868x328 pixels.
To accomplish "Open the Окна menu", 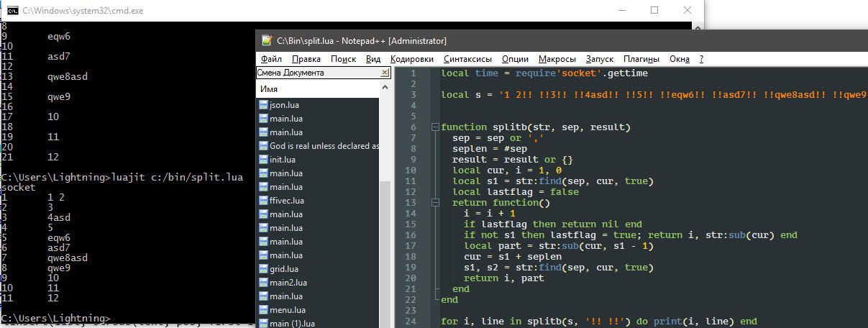I will (680, 59).
